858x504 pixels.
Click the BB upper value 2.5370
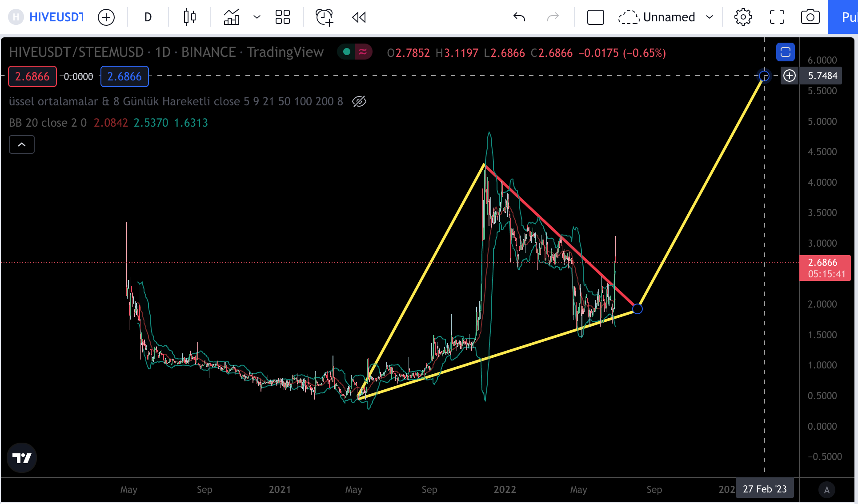(x=151, y=123)
